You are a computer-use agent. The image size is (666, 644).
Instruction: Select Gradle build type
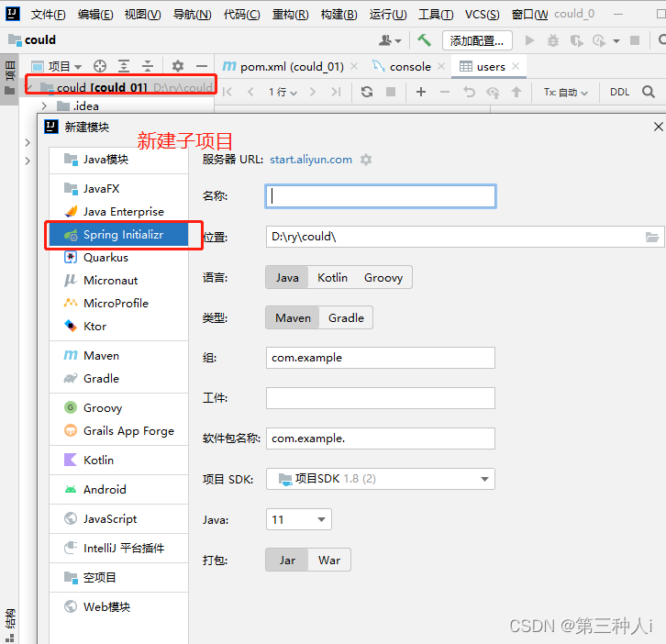(346, 317)
